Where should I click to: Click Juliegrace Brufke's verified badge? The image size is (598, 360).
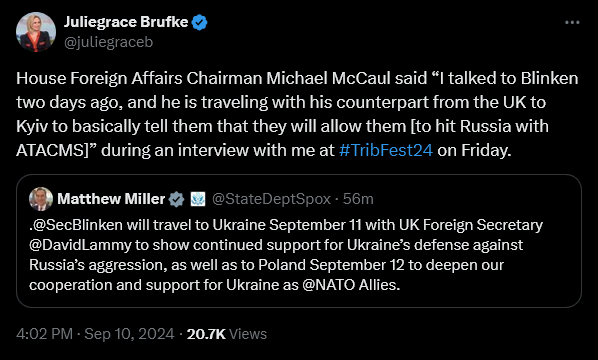point(199,22)
